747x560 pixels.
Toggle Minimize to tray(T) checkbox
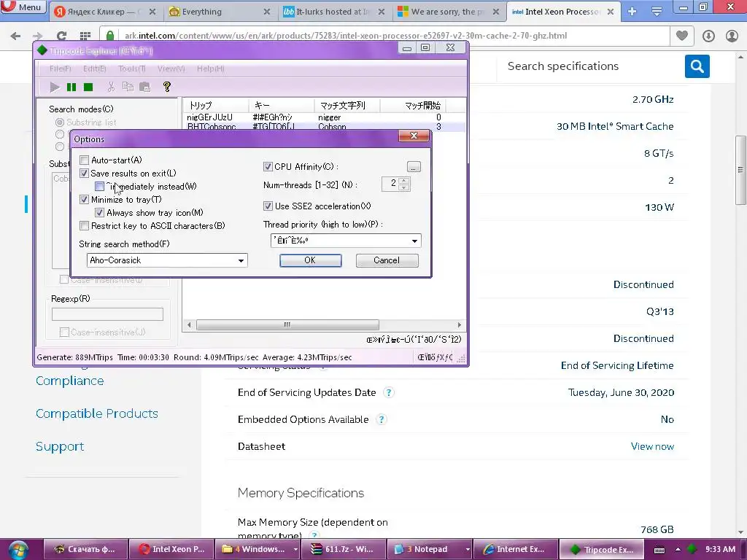(85, 200)
